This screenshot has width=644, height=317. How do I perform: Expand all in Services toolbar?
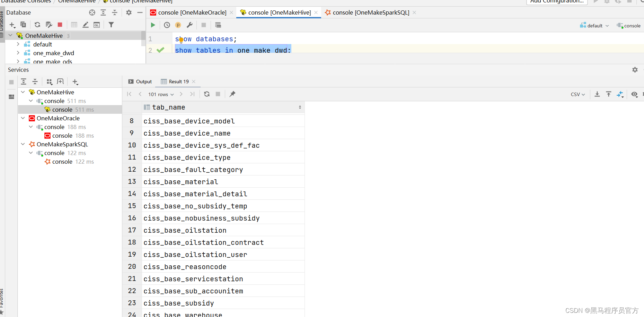coord(24,82)
